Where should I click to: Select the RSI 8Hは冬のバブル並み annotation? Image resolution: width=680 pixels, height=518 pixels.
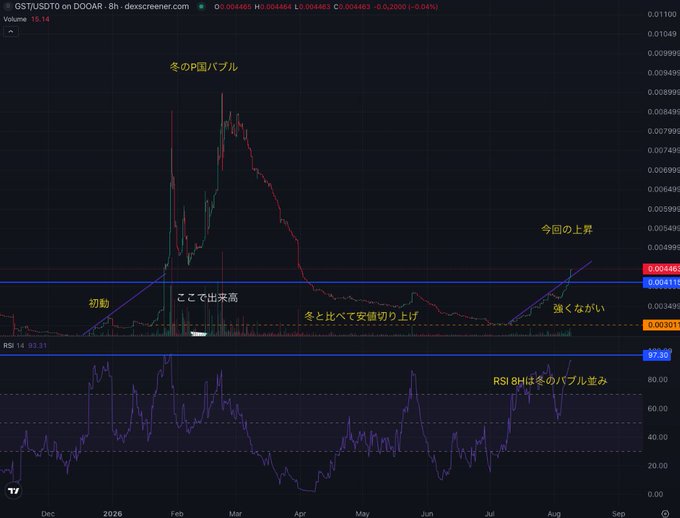coord(550,381)
